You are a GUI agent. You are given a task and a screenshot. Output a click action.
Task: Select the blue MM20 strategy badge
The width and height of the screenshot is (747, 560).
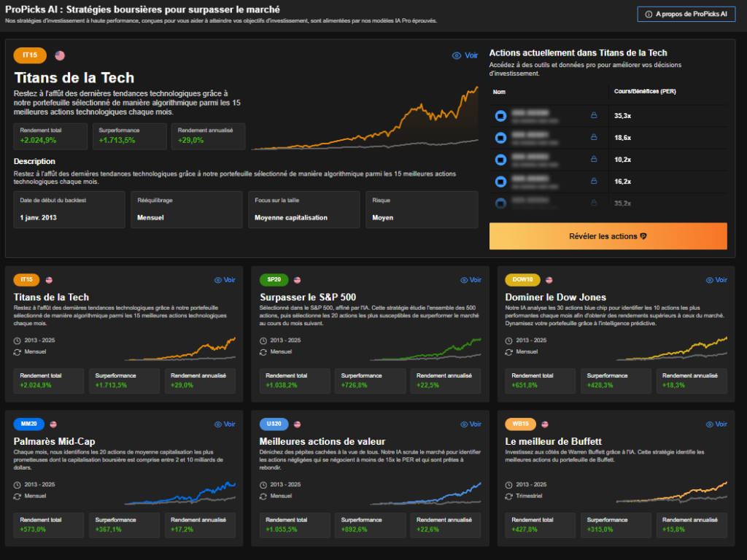coord(29,424)
